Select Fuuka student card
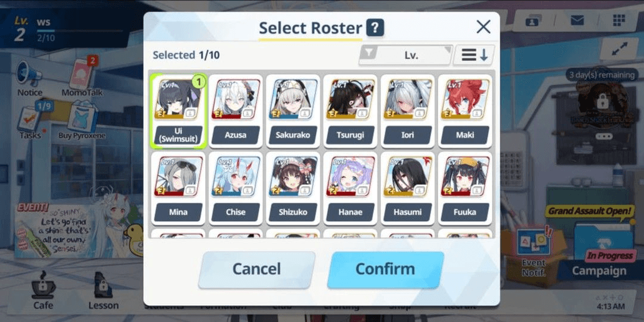Viewport: 644px width, 322px height. (465, 188)
